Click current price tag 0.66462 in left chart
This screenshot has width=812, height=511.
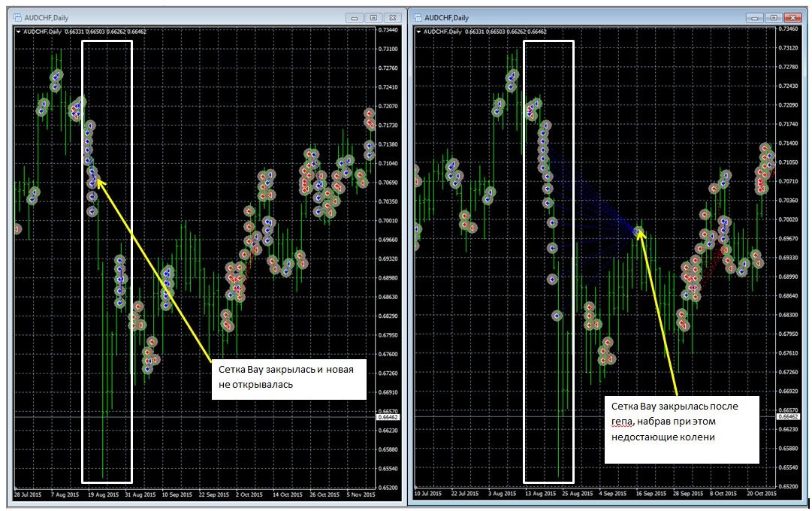coord(388,416)
